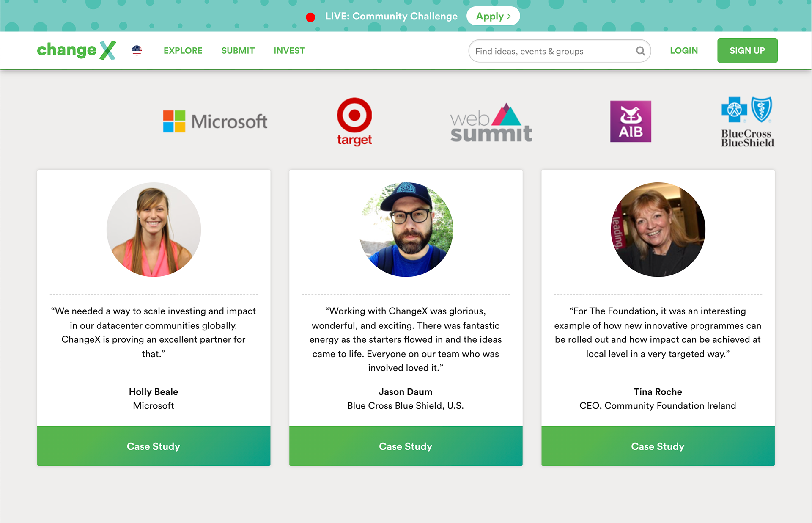
Task: Click "Microsoft" text under Holly Beale
Action: tap(154, 406)
